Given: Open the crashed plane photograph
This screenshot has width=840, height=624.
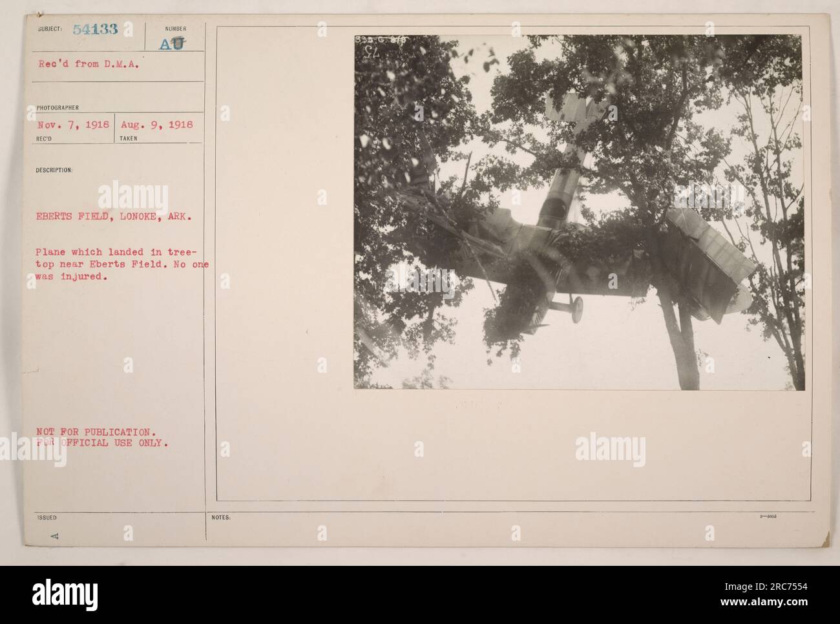Looking at the screenshot, I should [x=579, y=213].
